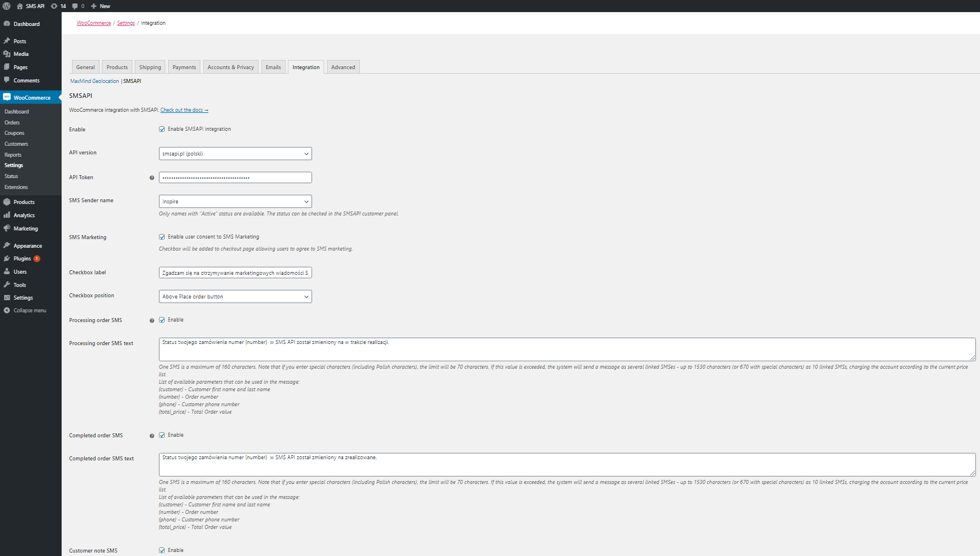Click the Media library icon
Viewport: 980px width, 556px height.
pyautogui.click(x=7, y=54)
